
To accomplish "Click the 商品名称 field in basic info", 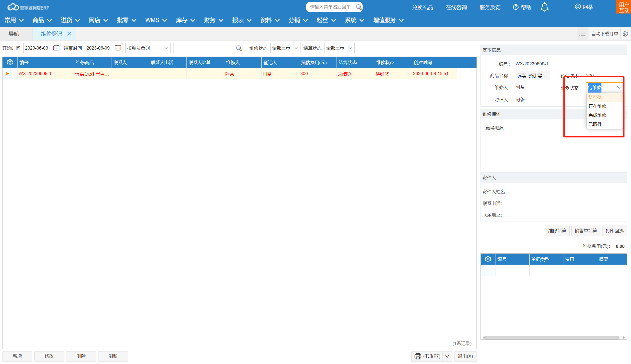I will 532,75.
